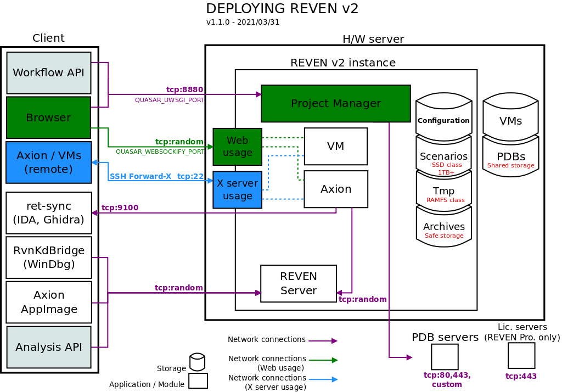Click the PDBs shared storage cylinder
562x392 pixels.
pos(510,157)
